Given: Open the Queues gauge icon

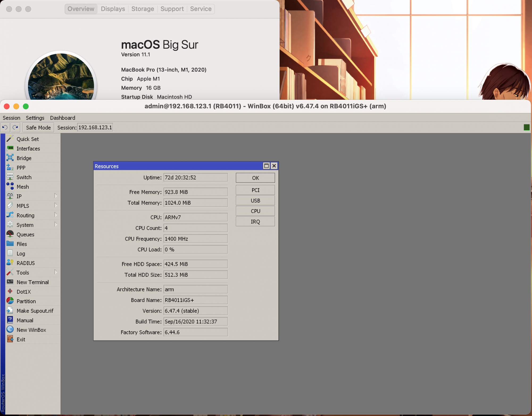Looking at the screenshot, I should pos(10,234).
